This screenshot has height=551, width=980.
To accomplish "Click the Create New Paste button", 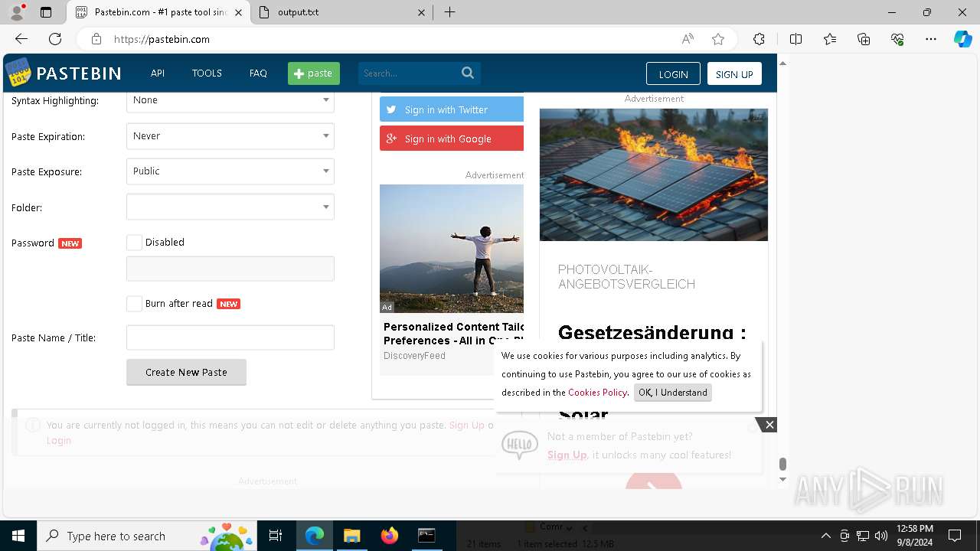I will pos(186,372).
